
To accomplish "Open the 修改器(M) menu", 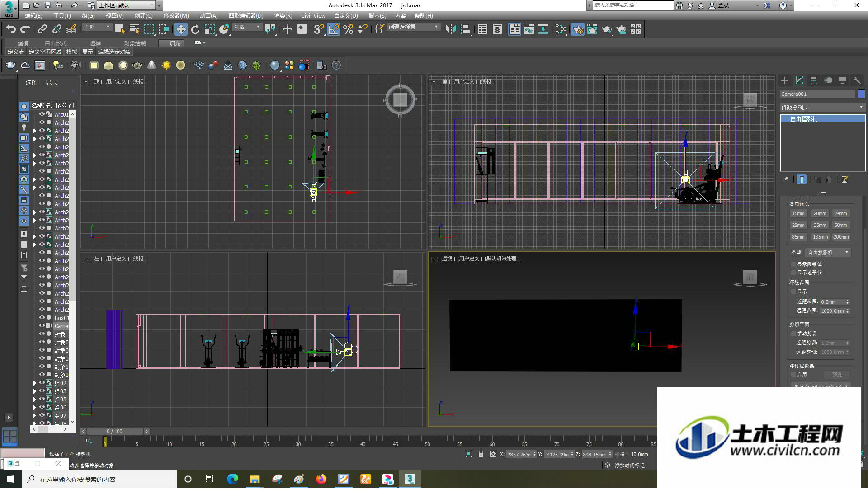I will click(x=176, y=16).
